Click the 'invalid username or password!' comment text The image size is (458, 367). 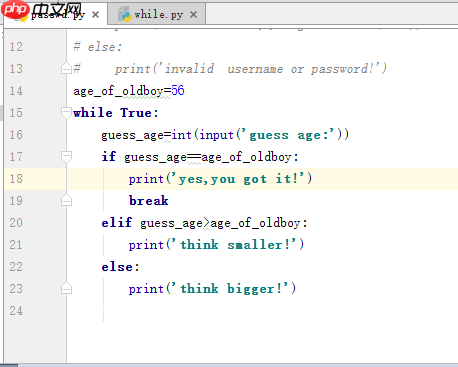pos(268,69)
